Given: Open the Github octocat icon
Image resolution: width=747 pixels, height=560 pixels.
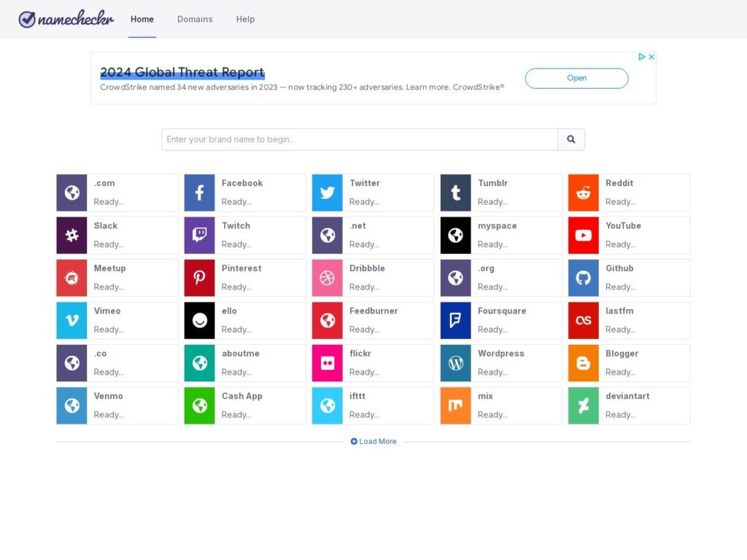Looking at the screenshot, I should click(583, 278).
